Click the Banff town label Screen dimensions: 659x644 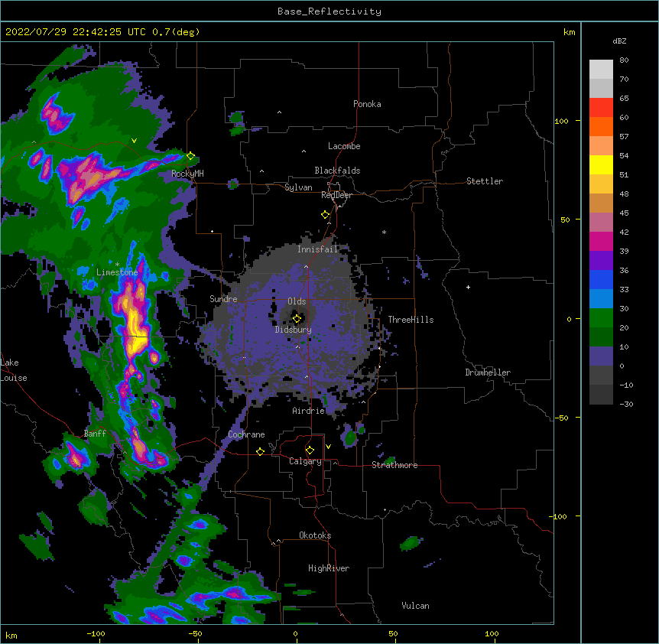(95, 434)
